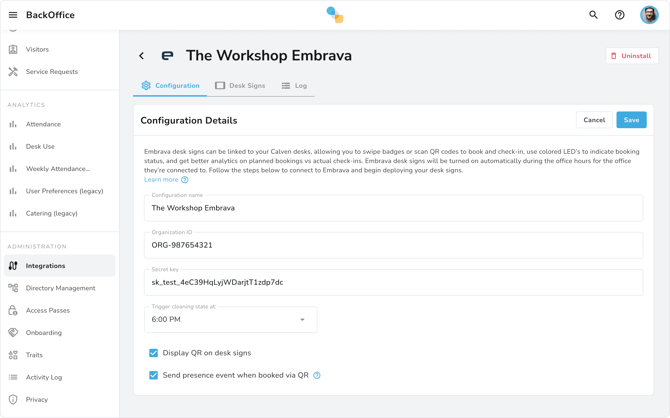
Task: Click the User Preferences chart icon
Action: coord(13,191)
